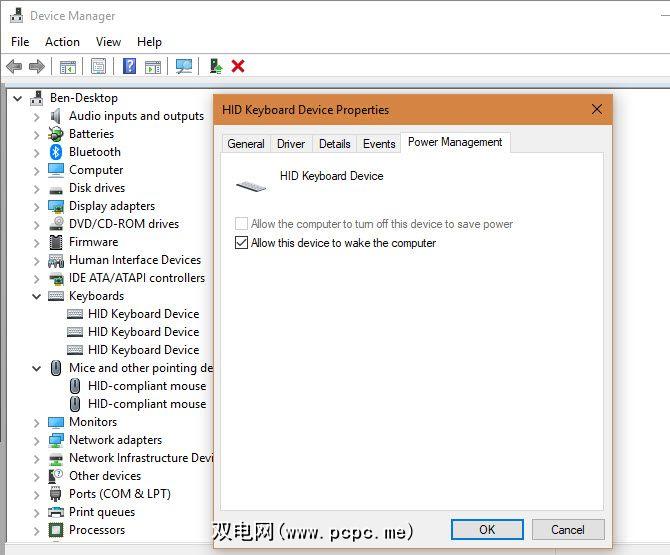Expand the Audio inputs and outputs node

click(37, 117)
